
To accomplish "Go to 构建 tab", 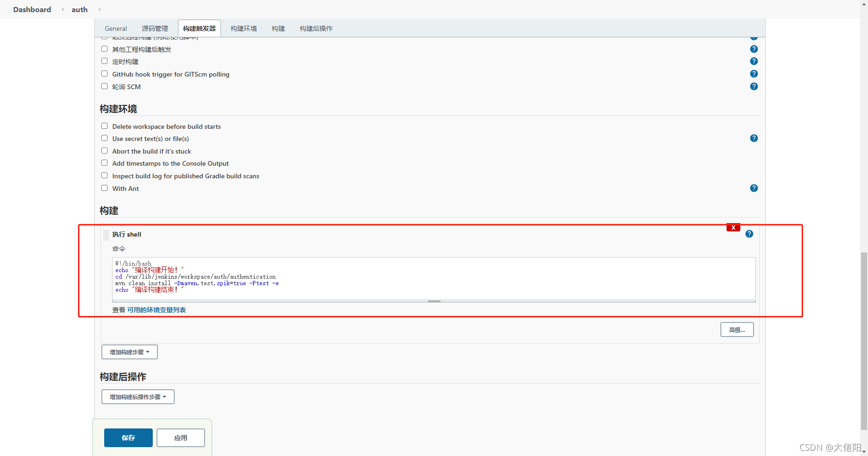I will (x=278, y=28).
